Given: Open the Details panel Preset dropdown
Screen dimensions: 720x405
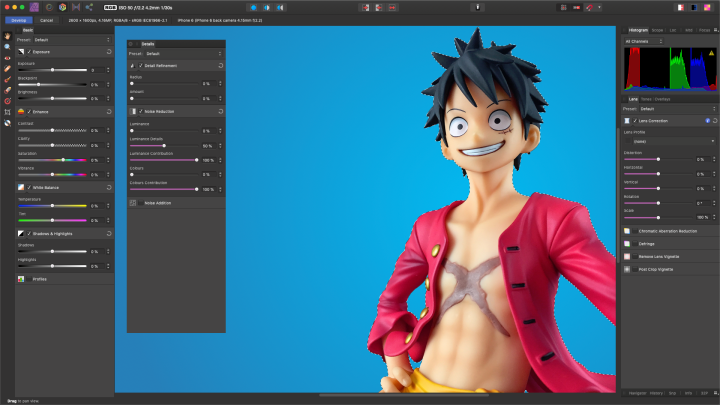Looking at the screenshot, I should (x=184, y=54).
